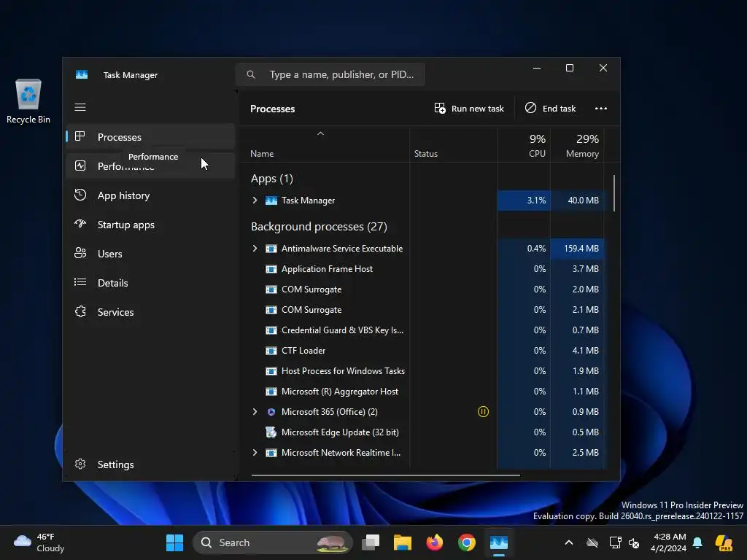Screen dimensions: 747x560
Task: Launch File Explorer from taskbar
Action: [403, 542]
